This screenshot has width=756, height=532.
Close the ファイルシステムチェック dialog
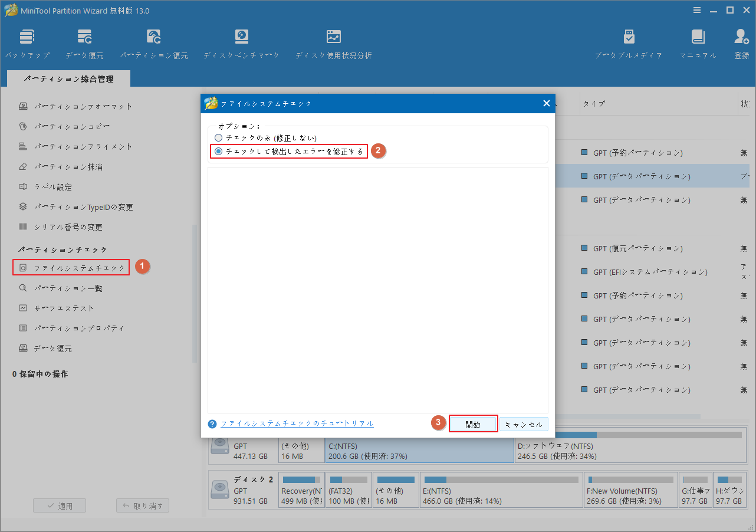coord(546,104)
